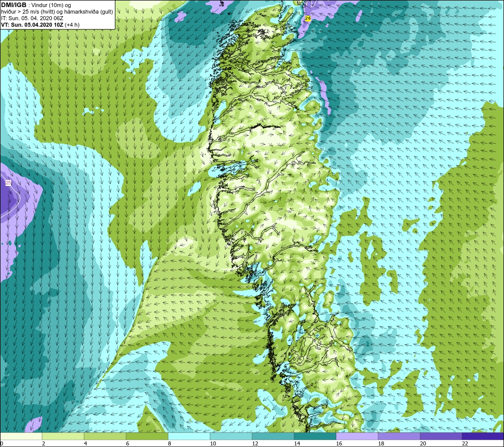Image resolution: width=504 pixels, height=447 pixels.
Task: Select the 16-18 m/s lavender swatch
Action: (357, 436)
